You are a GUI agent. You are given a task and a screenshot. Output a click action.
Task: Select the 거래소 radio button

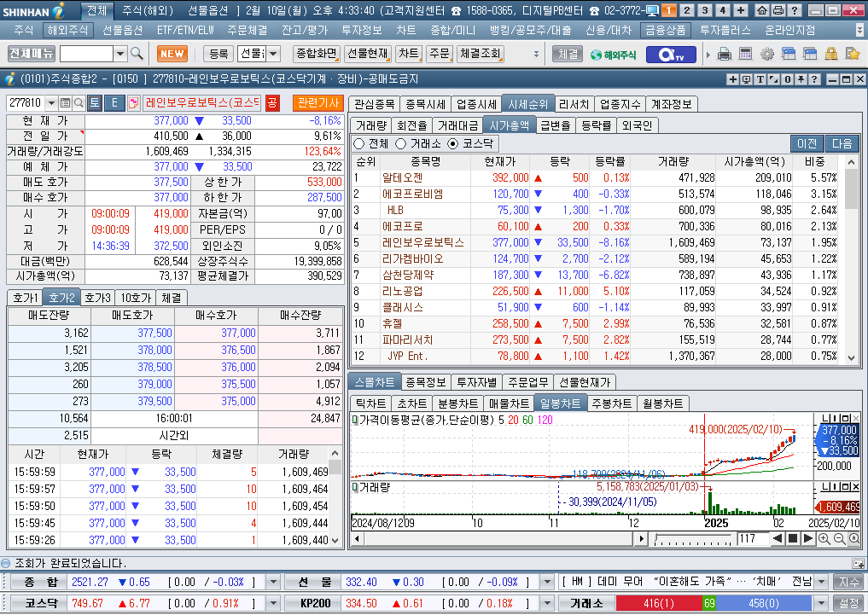click(x=401, y=144)
